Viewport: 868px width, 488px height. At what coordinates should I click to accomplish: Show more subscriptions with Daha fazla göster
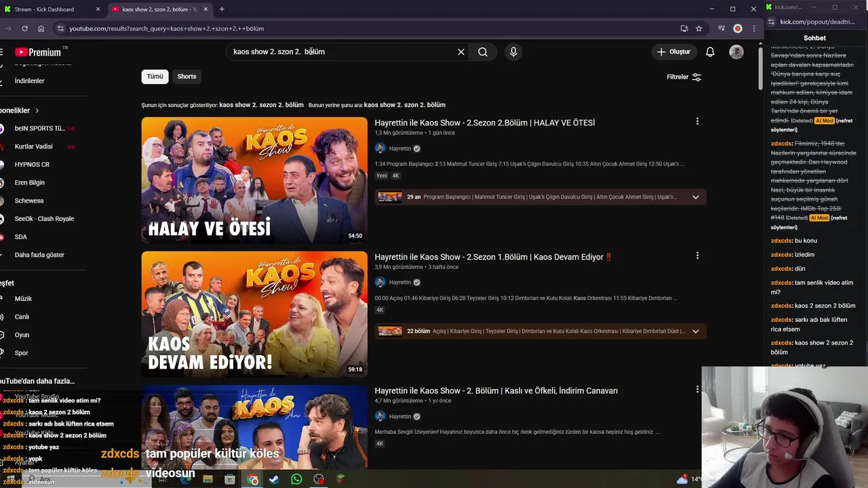tap(39, 255)
